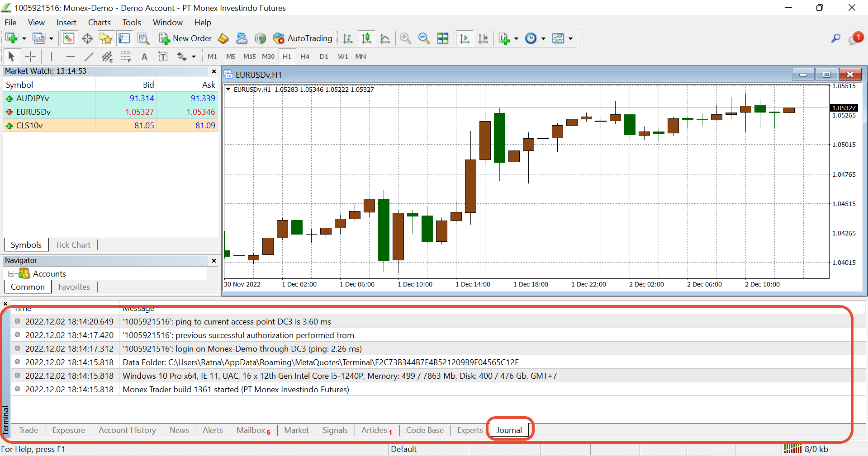Click the EURUSDv,H1 chart header dropdown triangle

click(x=228, y=89)
